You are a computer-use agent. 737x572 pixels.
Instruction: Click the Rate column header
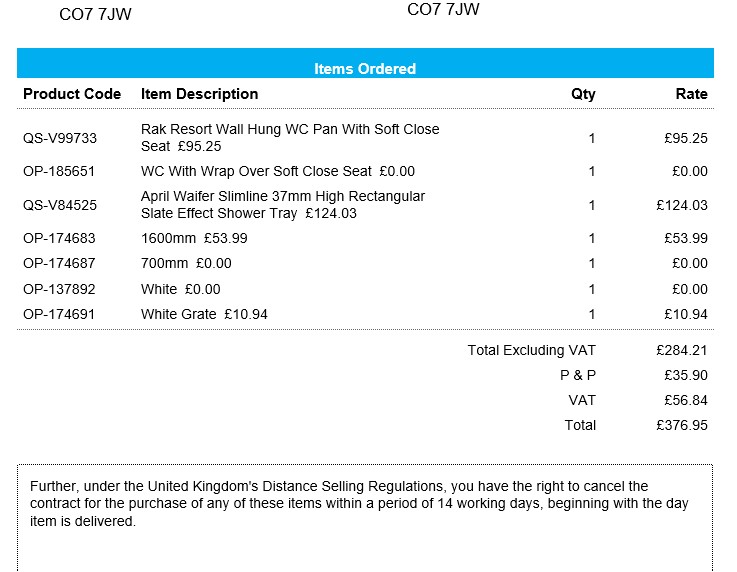691,94
